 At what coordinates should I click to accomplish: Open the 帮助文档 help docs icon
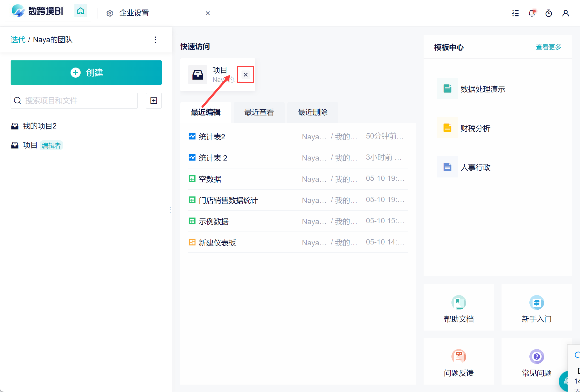[459, 302]
